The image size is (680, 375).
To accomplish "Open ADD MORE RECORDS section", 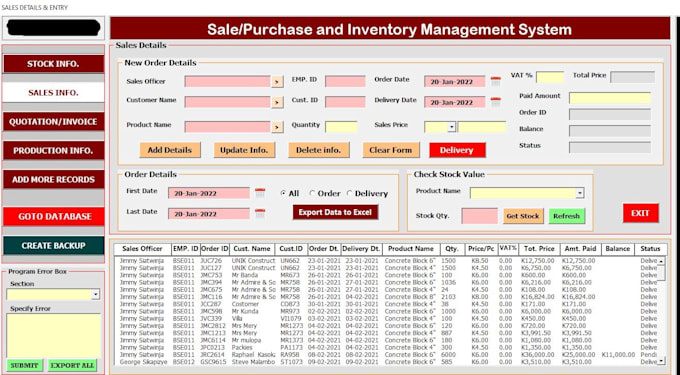I will pyautogui.click(x=53, y=179).
